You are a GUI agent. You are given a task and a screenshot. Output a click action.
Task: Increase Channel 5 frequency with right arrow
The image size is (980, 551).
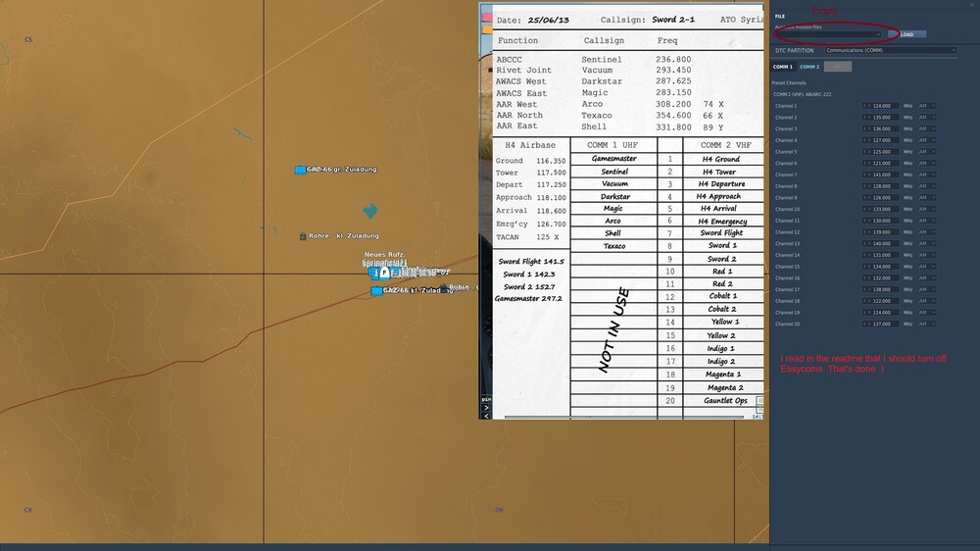pyautogui.click(x=869, y=152)
